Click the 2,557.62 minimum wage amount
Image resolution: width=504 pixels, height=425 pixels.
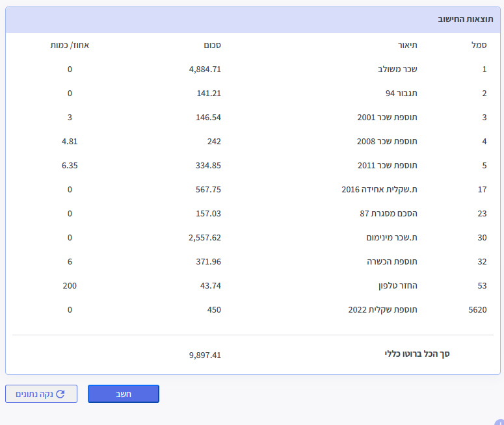[x=202, y=238]
